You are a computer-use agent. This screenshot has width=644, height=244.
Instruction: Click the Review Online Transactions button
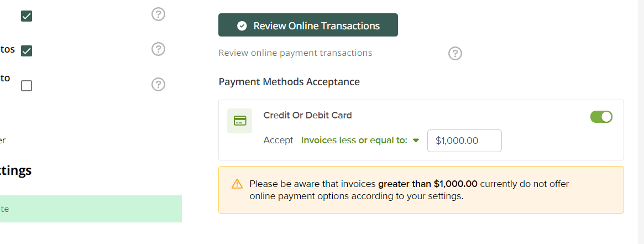click(x=308, y=25)
